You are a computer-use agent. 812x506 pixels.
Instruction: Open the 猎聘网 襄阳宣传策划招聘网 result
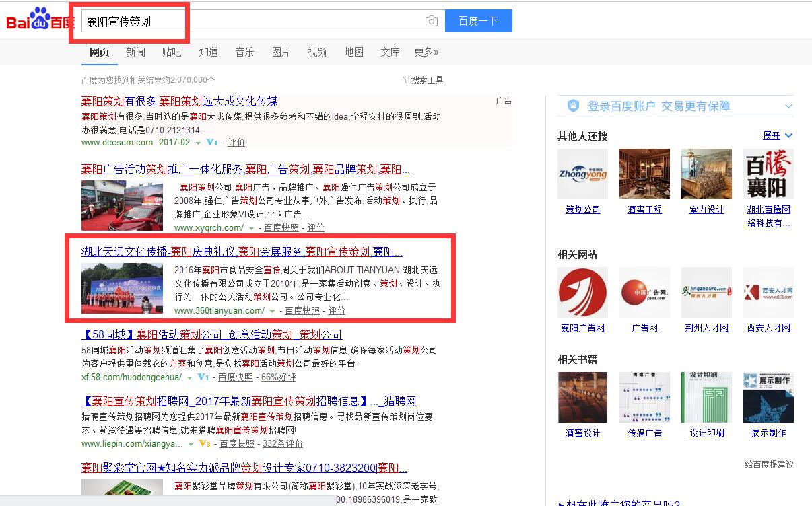(249, 401)
